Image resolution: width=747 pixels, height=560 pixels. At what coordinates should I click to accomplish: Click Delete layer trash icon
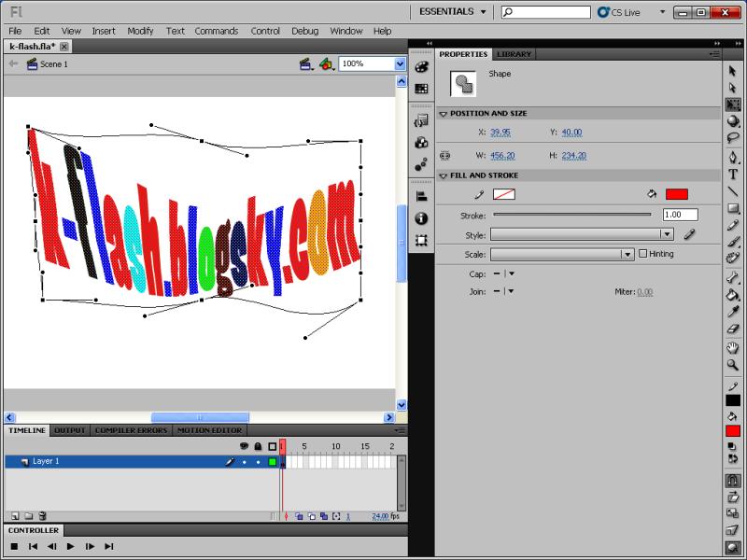[42, 516]
